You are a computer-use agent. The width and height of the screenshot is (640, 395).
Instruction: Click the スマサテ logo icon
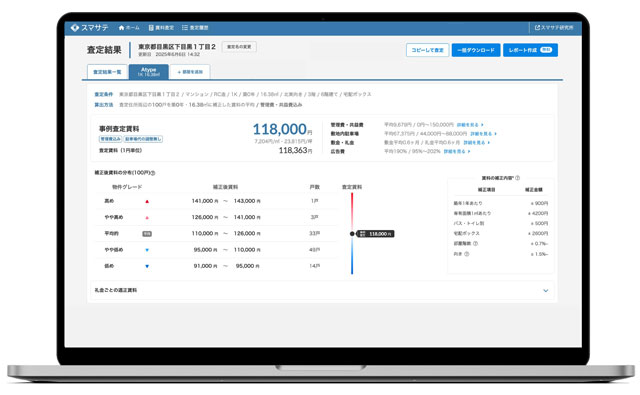click(x=75, y=27)
